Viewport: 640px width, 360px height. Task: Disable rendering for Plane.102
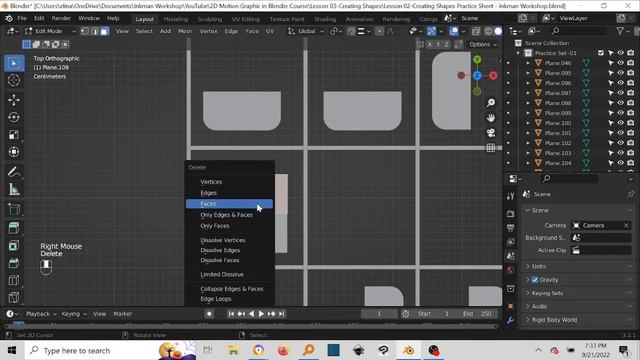pos(631,143)
